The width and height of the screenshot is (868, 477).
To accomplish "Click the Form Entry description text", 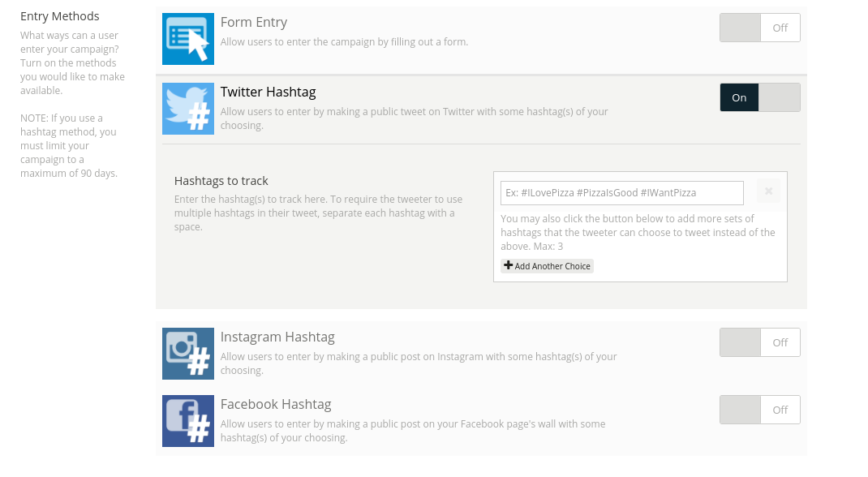I will 344,41.
